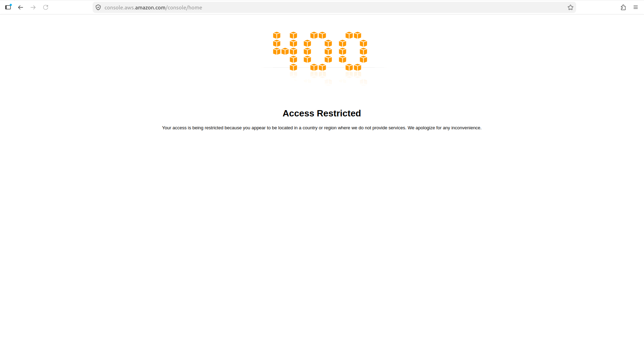Click "/console/home" path in address bar

[184, 8]
